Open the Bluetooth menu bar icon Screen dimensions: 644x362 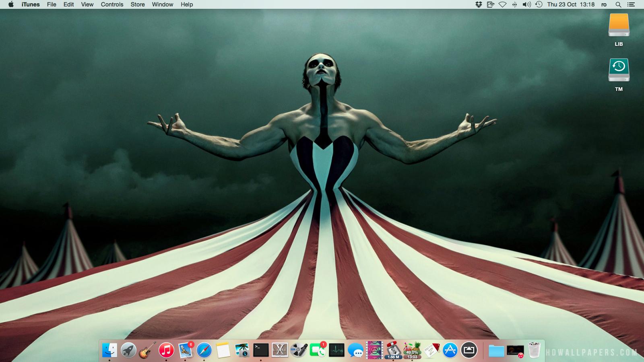click(514, 4)
